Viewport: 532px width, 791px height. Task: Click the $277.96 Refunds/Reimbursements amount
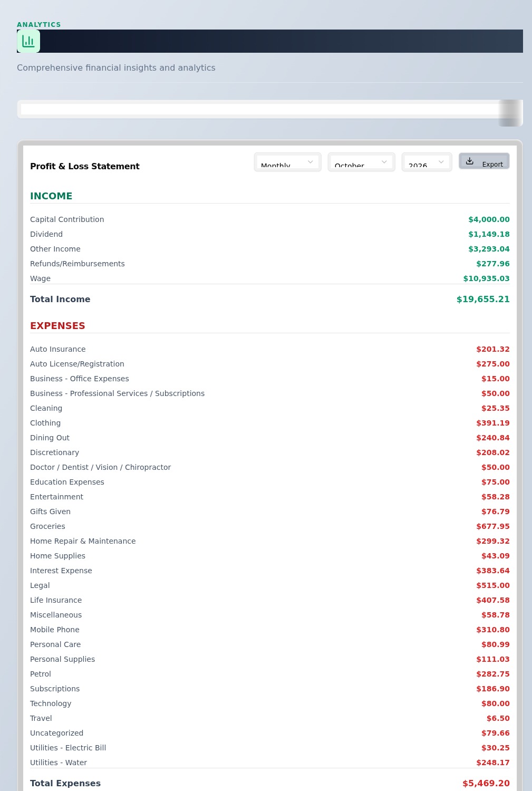click(x=493, y=264)
